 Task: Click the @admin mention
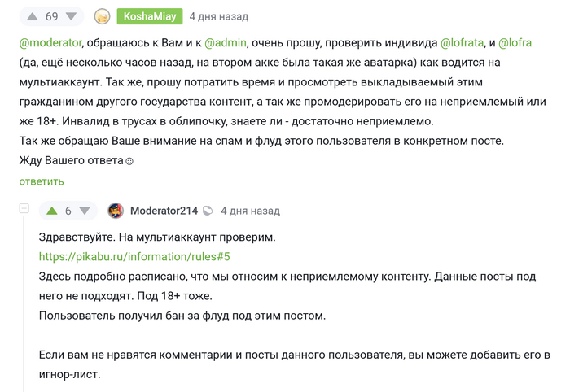[226, 41]
